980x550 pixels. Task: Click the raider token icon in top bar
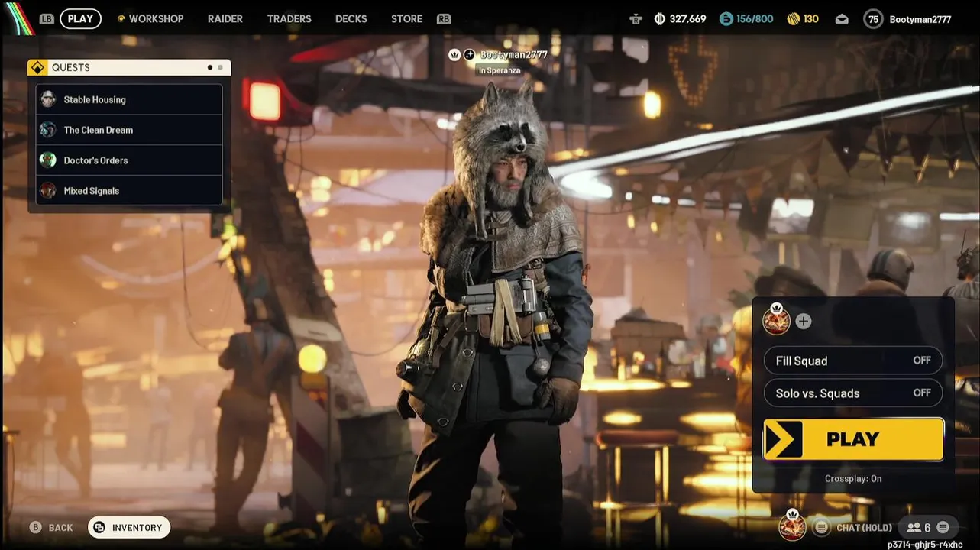pos(636,18)
